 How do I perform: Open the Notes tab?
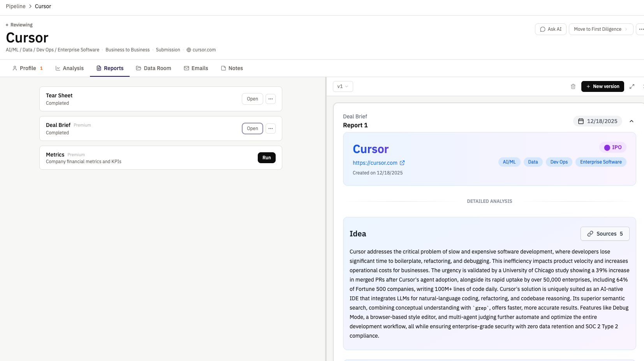[232, 68]
